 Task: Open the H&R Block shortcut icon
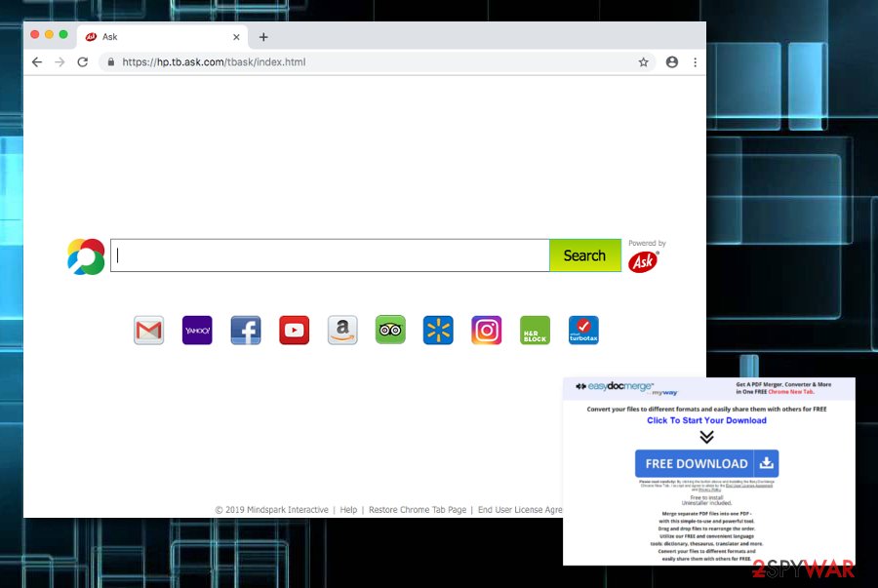(x=535, y=331)
